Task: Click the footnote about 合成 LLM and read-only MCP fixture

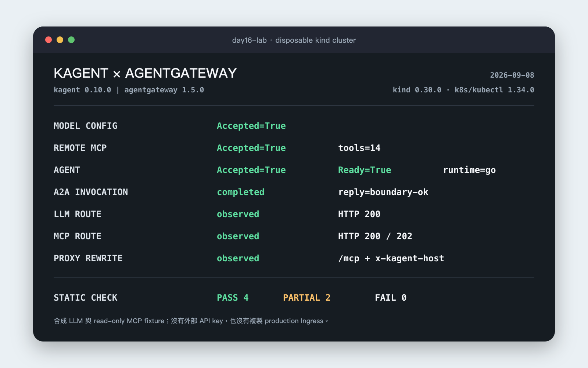Action: tap(191, 321)
